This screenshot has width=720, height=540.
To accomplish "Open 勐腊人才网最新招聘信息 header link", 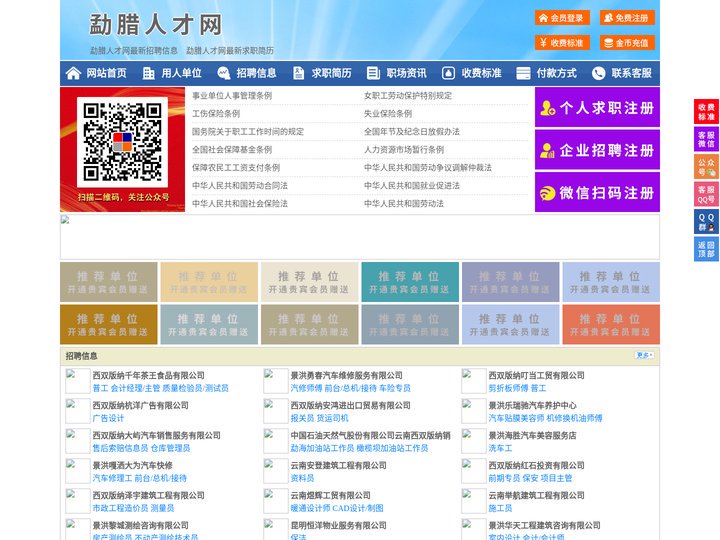I will [x=134, y=50].
